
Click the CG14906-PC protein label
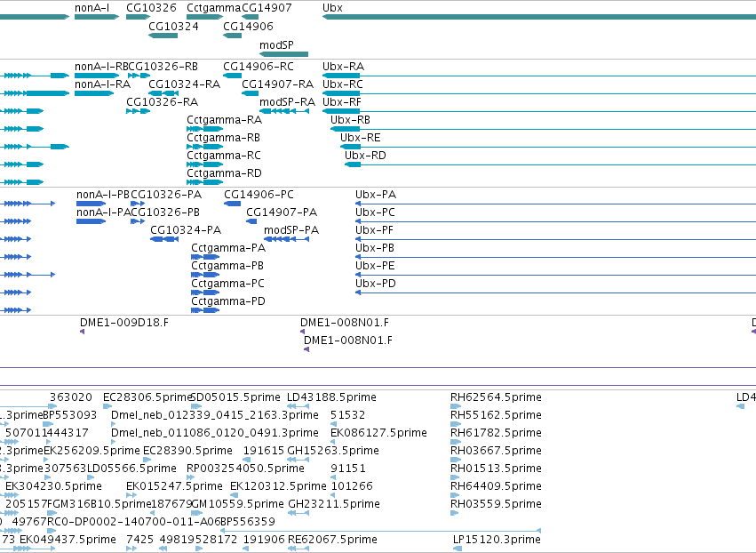tap(259, 195)
